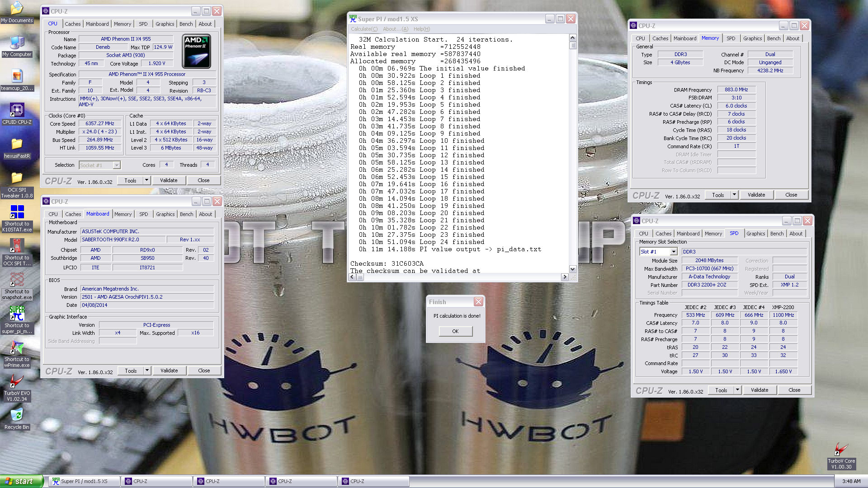868x488 pixels.
Task: Launch TurboV EVO V1.02.34 icon
Action: pos(17,388)
